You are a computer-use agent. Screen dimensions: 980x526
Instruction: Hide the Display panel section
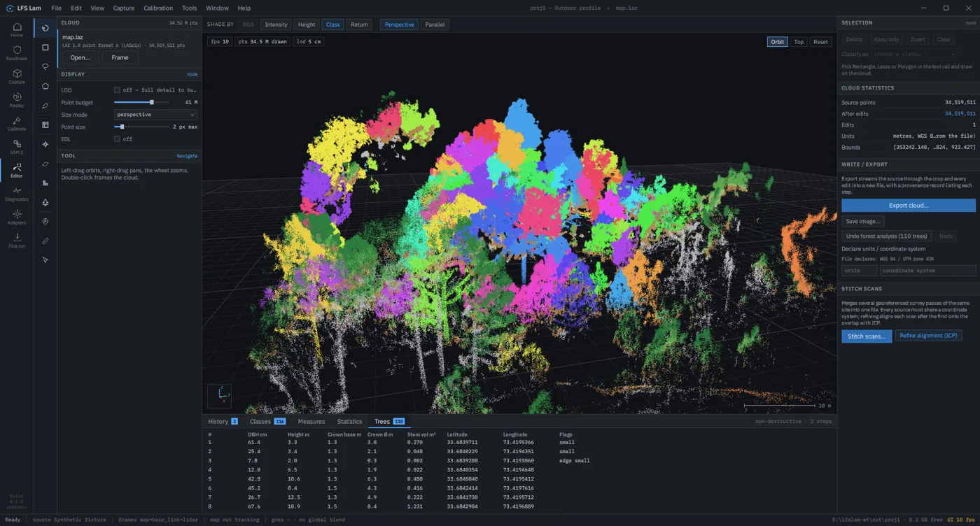[192, 74]
